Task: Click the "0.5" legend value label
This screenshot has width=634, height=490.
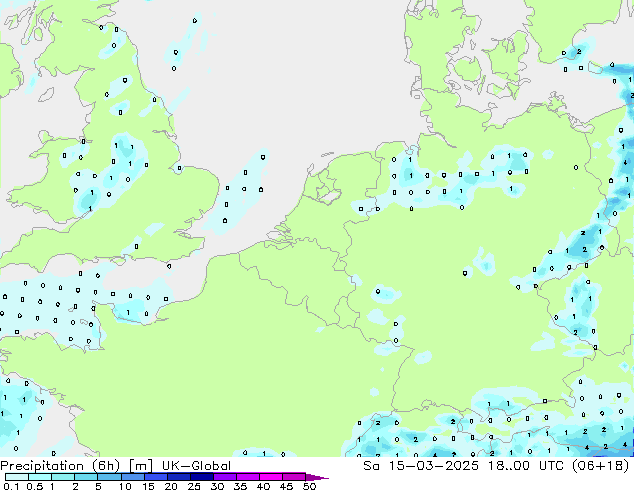Action: tap(35, 486)
